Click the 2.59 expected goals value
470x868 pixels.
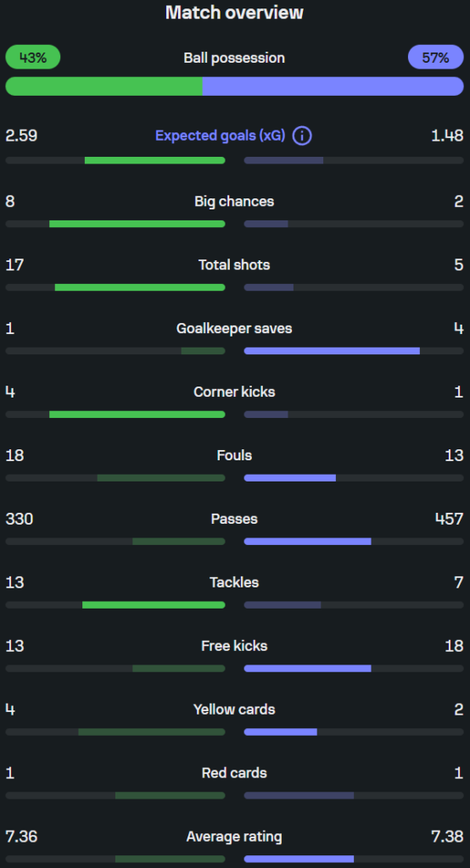coord(21,136)
